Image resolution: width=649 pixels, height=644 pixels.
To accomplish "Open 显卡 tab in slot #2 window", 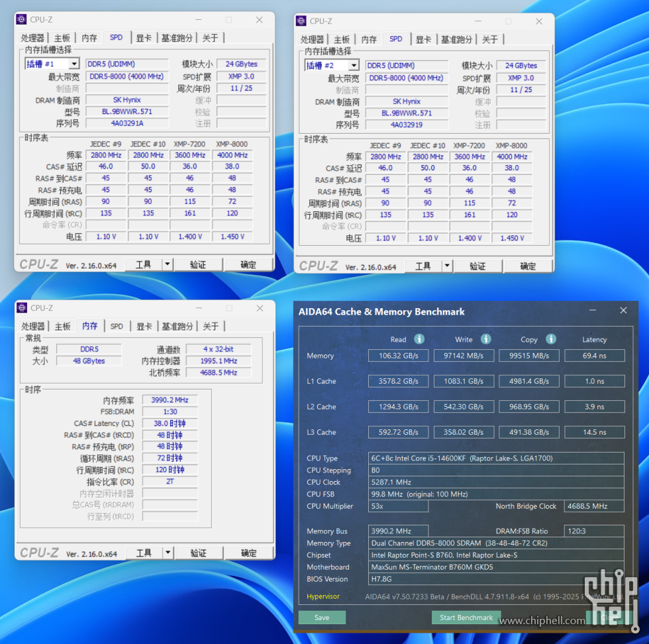I will [423, 40].
